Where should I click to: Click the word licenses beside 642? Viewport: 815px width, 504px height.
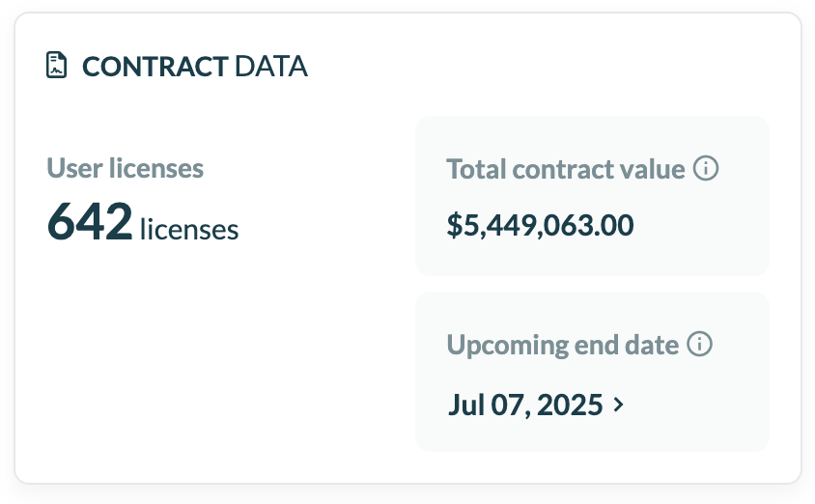189,229
